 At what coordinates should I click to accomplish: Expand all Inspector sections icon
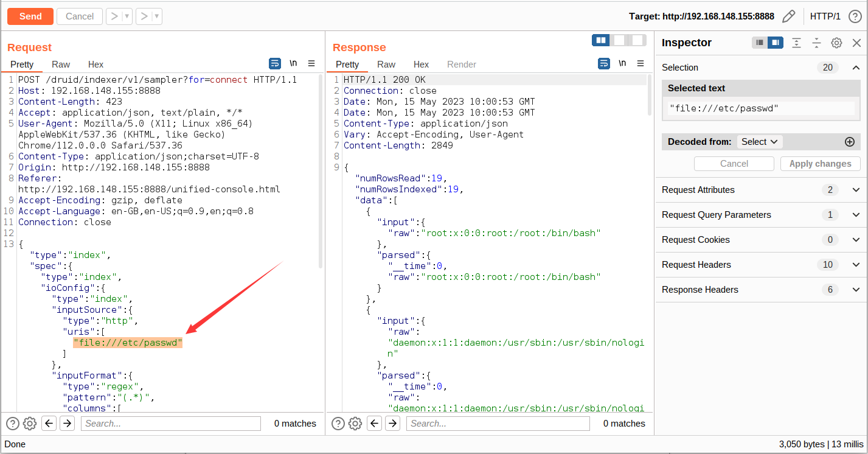796,43
